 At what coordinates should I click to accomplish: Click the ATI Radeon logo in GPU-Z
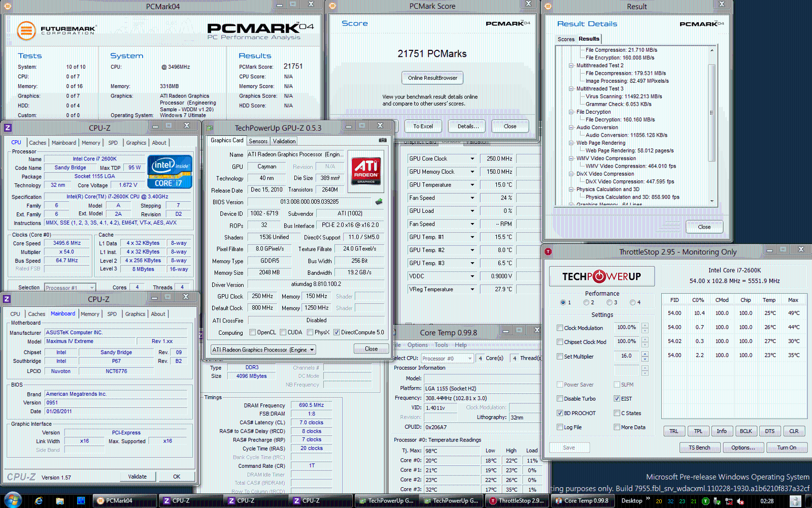366,171
